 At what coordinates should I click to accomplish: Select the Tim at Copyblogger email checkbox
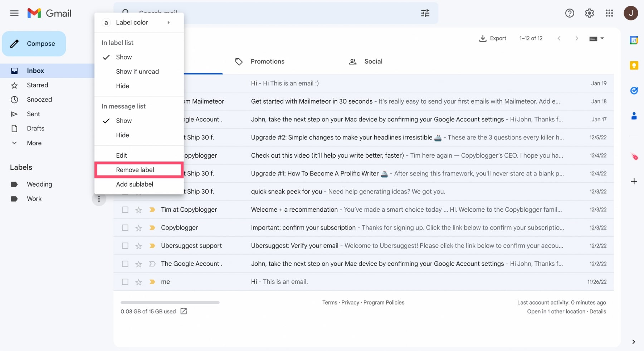click(125, 210)
